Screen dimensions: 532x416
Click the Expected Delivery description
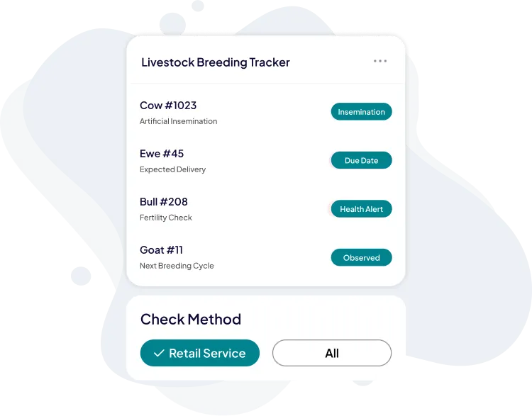[x=172, y=169]
